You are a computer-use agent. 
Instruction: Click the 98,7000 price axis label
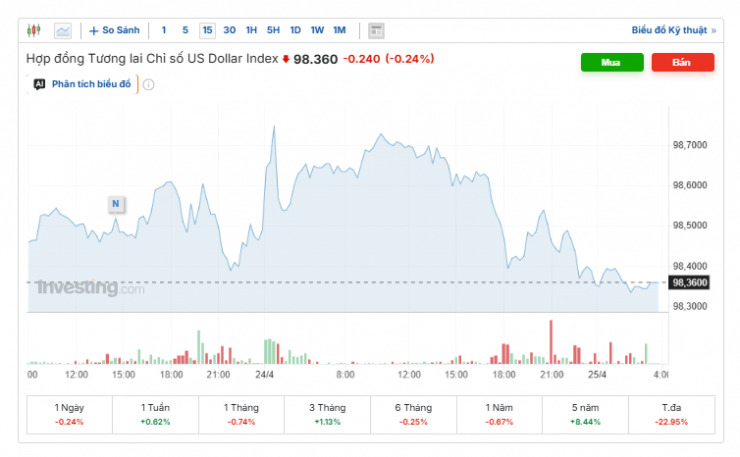point(690,145)
